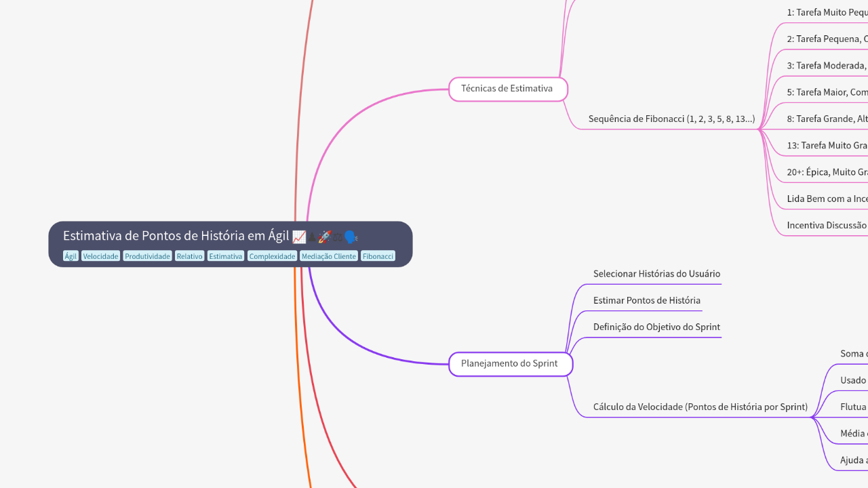Click the 'Complexidade' tag
Viewport: 868px width, 488px height.
tap(272, 256)
